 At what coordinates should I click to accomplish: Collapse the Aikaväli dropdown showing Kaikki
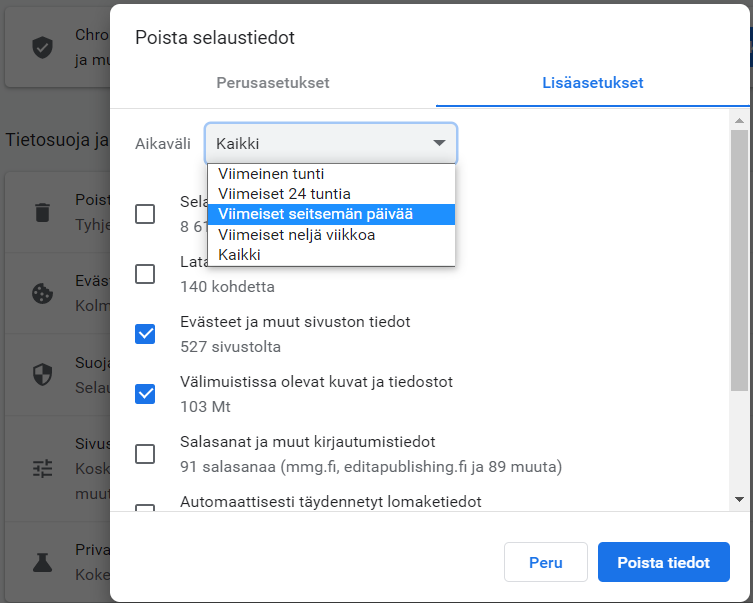[331, 144]
